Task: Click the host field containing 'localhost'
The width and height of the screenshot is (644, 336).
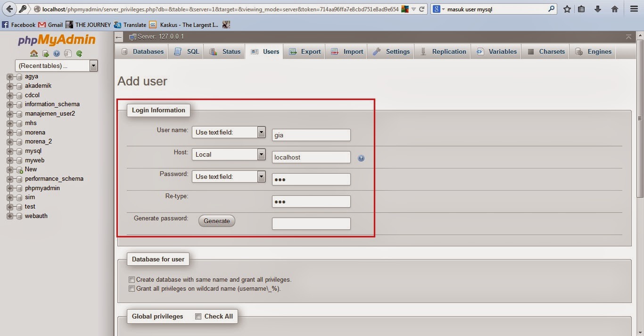Action: [x=311, y=157]
